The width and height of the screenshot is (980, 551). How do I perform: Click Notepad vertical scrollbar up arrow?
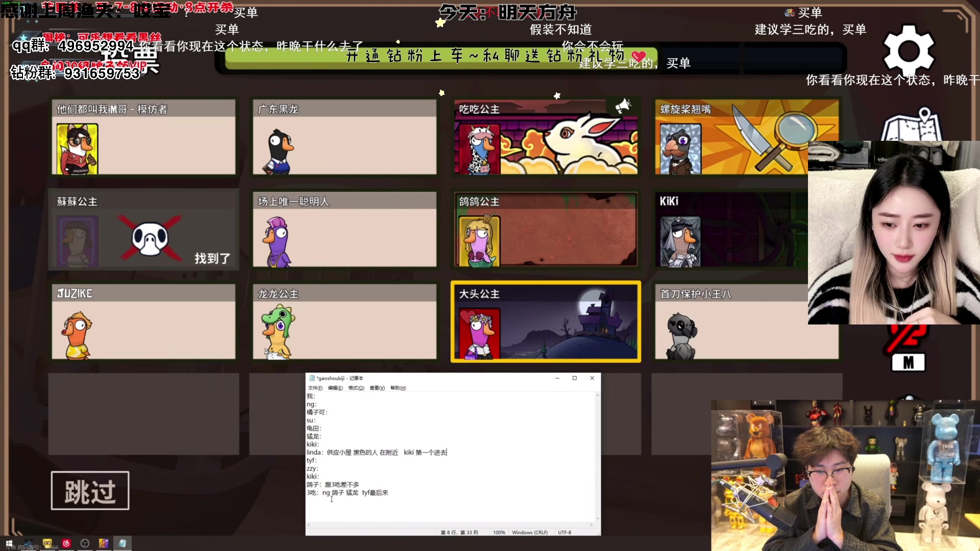[597, 395]
